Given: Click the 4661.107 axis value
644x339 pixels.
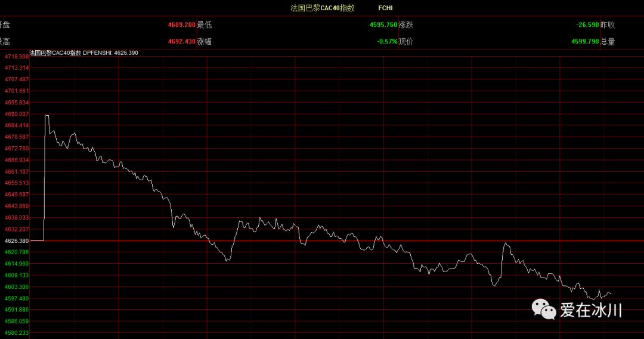Looking at the screenshot, I should [x=17, y=171].
